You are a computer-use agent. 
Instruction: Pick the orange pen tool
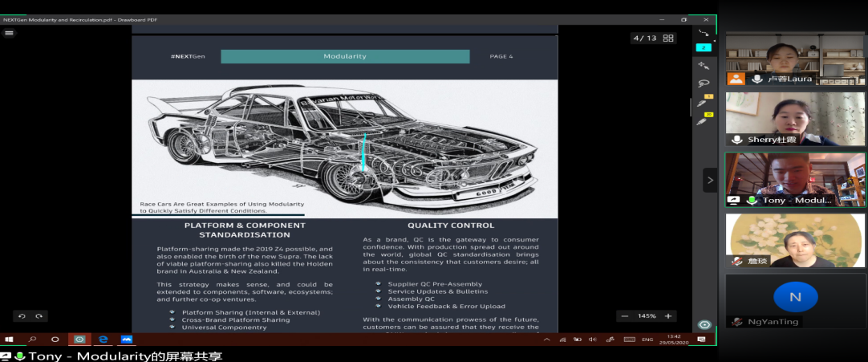pyautogui.click(x=703, y=104)
